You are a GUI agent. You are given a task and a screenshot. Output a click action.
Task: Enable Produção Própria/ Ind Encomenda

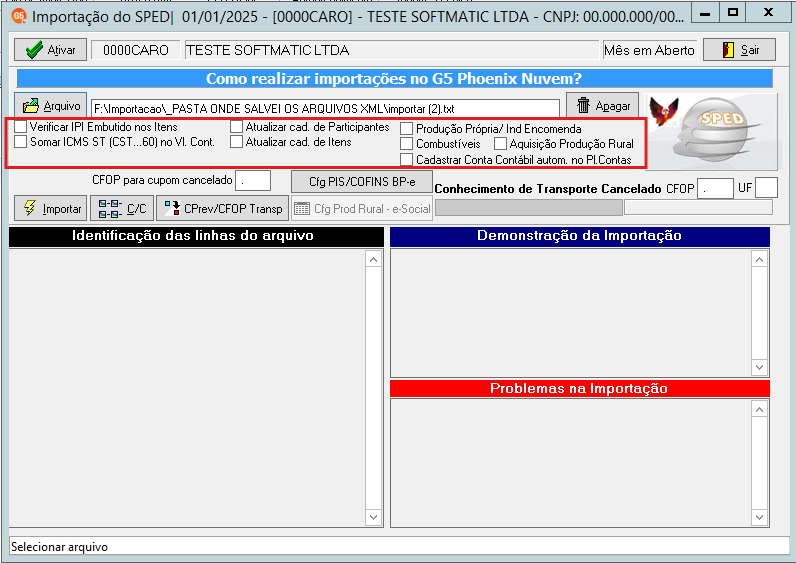[x=406, y=128]
